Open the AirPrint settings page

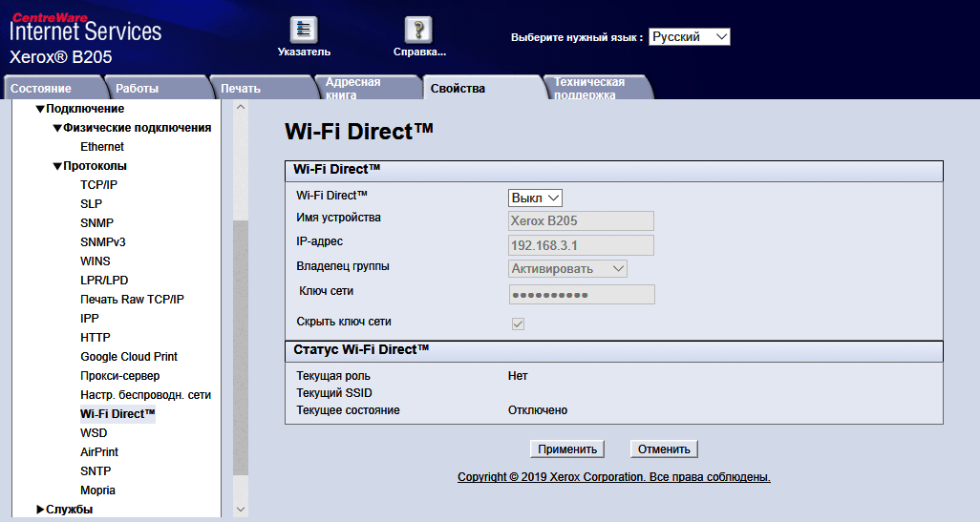(x=99, y=452)
